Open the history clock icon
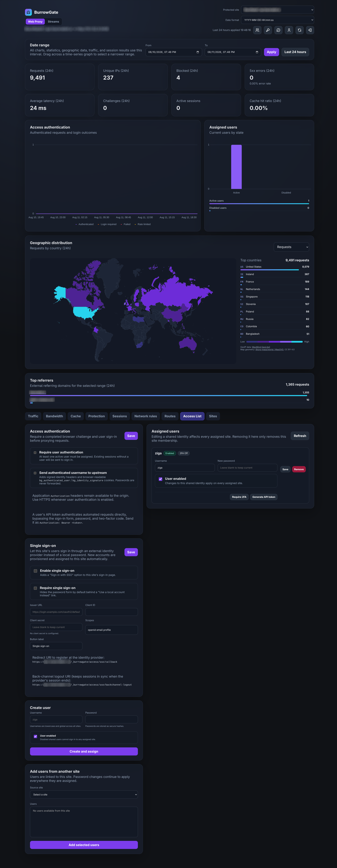The height and width of the screenshot is (868, 337). (278, 30)
